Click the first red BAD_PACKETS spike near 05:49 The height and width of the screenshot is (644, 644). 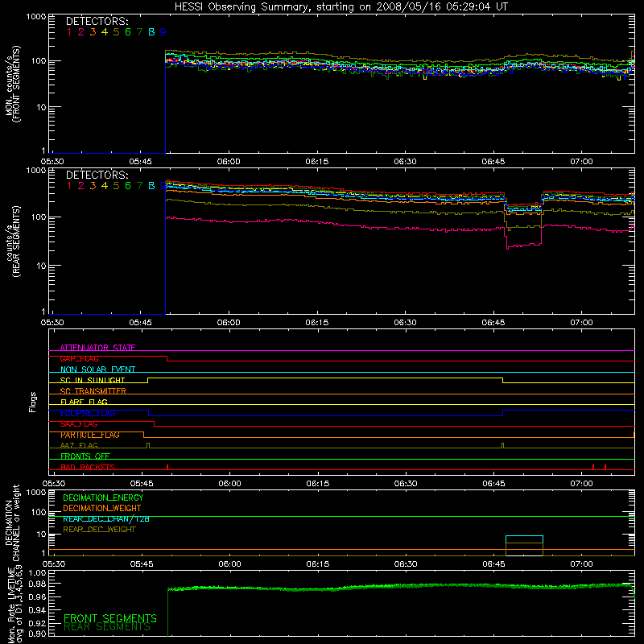(167, 467)
